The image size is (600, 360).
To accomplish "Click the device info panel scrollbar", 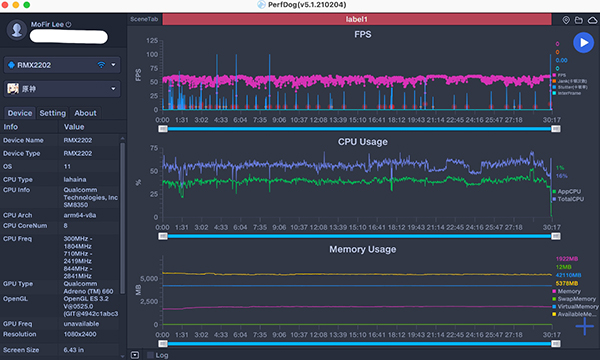I will (122, 218).
